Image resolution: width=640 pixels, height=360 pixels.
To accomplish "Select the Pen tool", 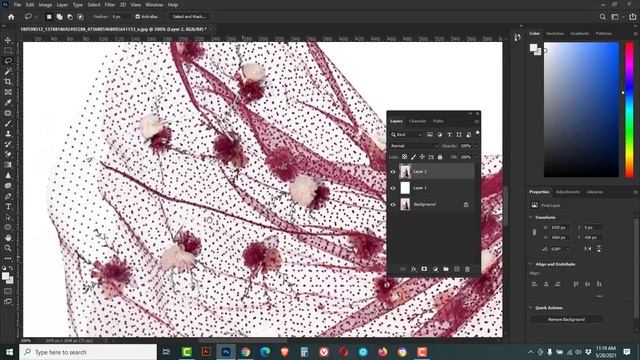I will (x=8, y=196).
